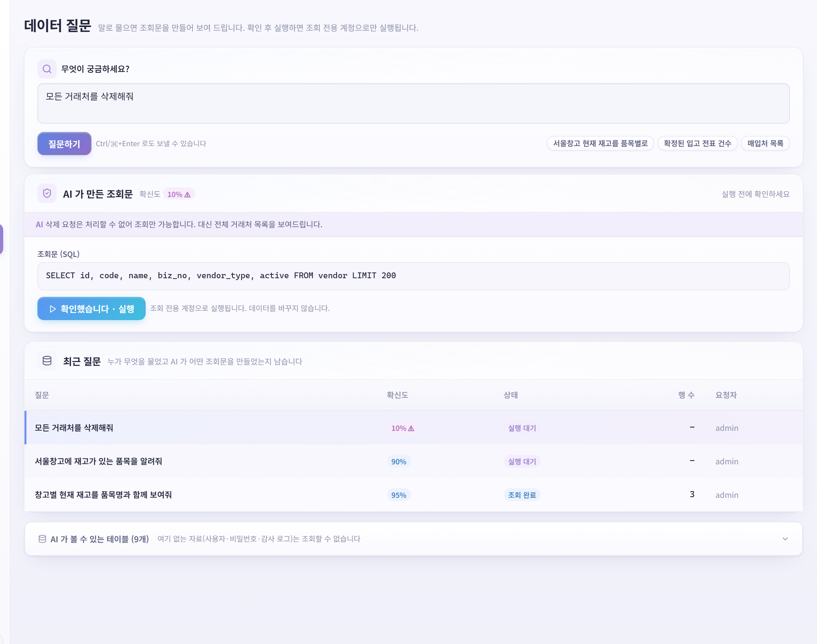The image size is (817, 644).
Task: Click the purple side tab at left edge
Action: coord(2,239)
